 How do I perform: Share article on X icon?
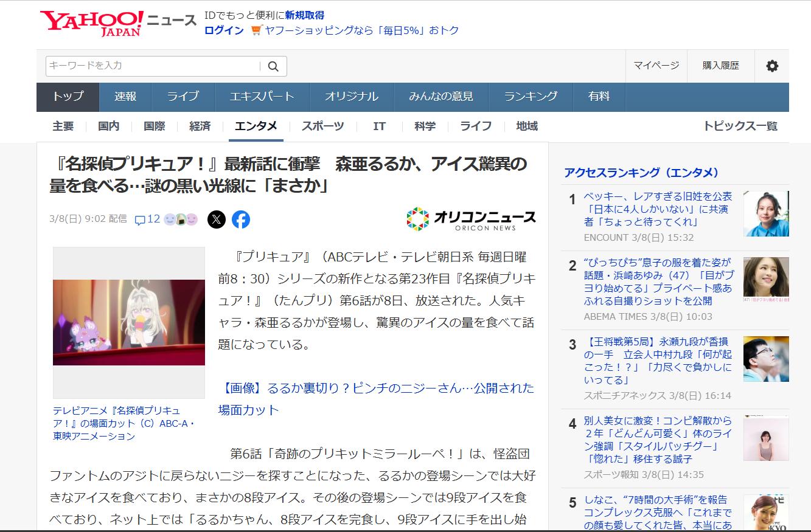tap(217, 219)
